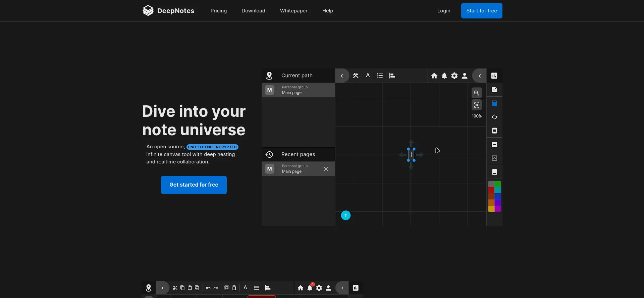Screen dimensions: 644x298
Task: Click the Undo arrow
Action: pyautogui.click(x=208, y=288)
